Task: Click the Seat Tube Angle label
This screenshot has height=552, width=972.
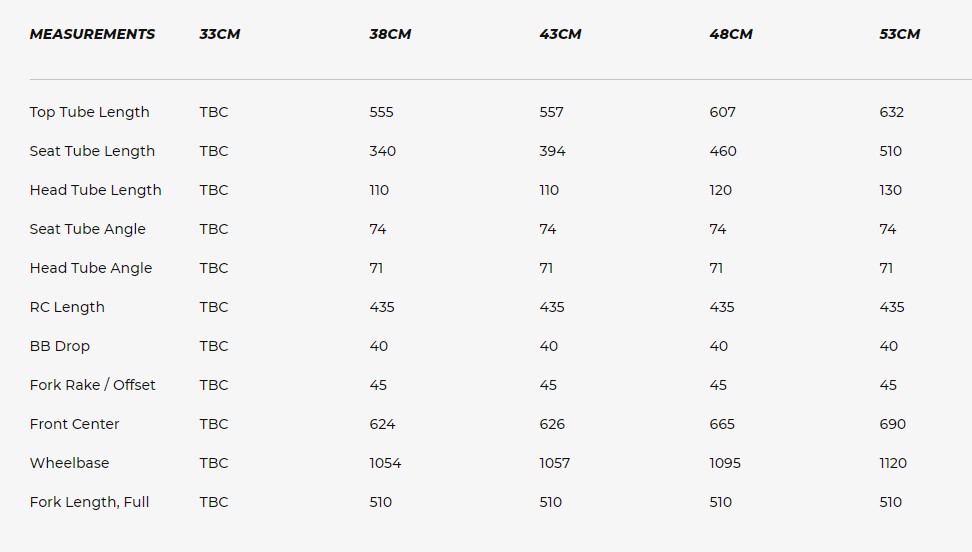Action: pyautogui.click(x=87, y=229)
